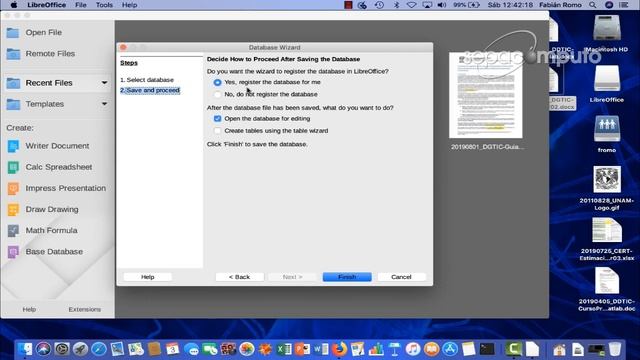Open the Help menu in the menu bar
The height and width of the screenshot is (360, 640).
click(x=129, y=5)
